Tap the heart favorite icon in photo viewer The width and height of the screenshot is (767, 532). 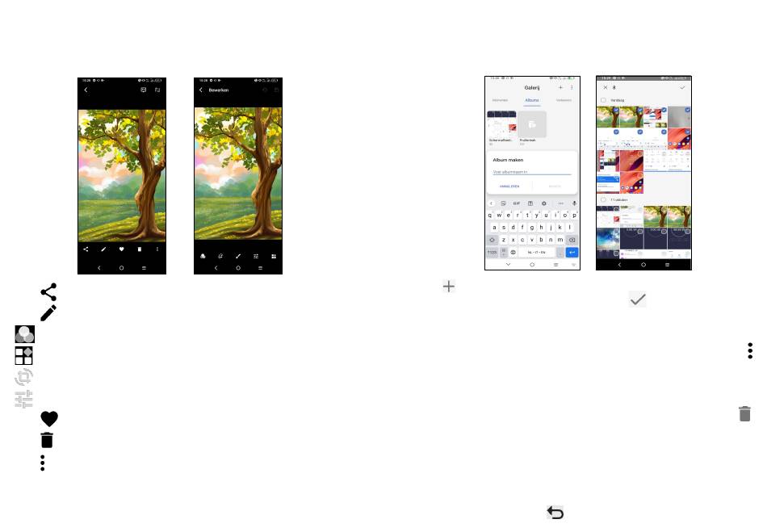point(121,249)
